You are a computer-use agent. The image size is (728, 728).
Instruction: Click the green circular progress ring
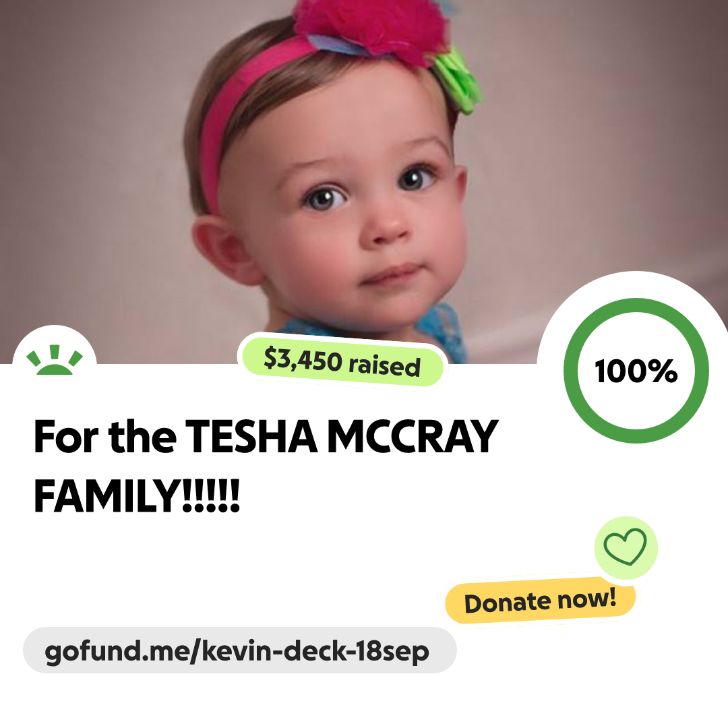click(x=636, y=371)
